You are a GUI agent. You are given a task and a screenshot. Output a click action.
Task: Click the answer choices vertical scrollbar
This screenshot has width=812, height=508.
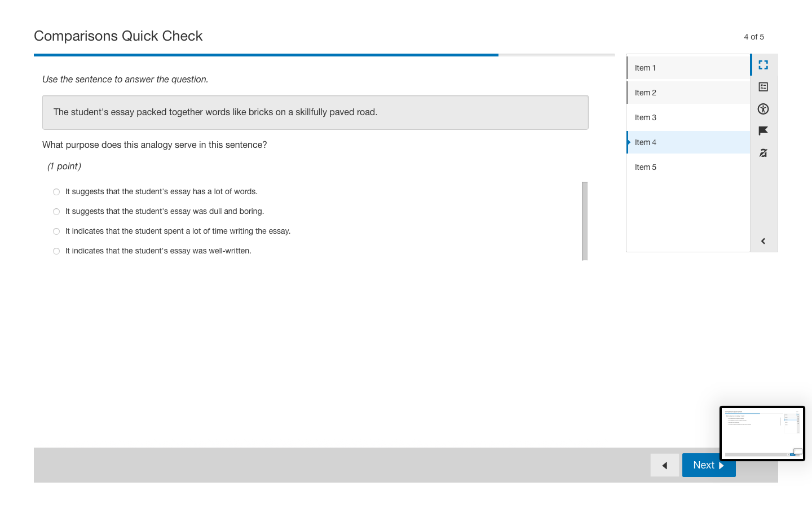[x=585, y=221]
